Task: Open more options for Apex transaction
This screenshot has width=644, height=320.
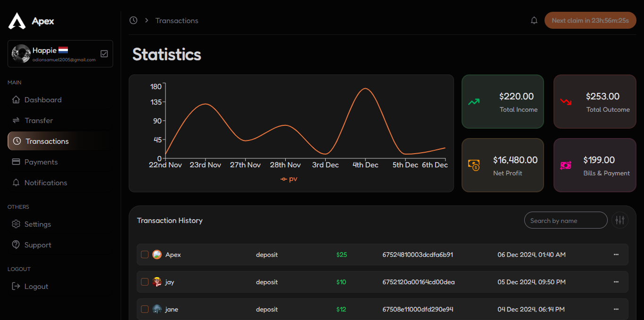Action: tap(616, 254)
